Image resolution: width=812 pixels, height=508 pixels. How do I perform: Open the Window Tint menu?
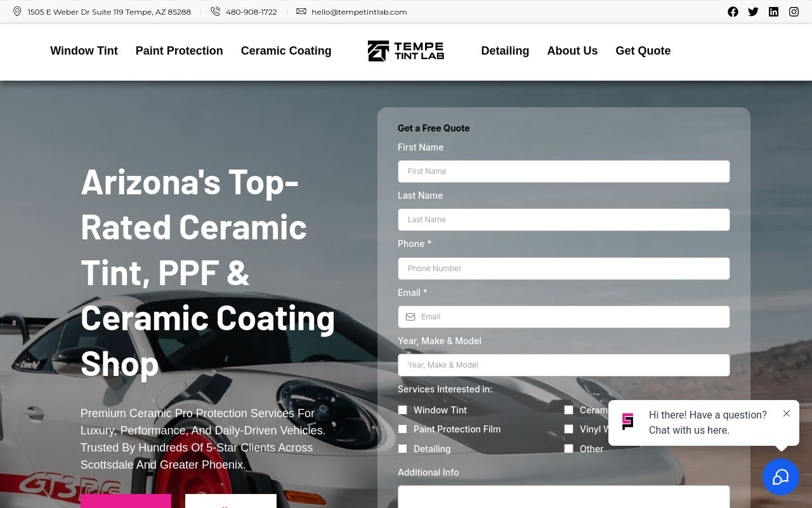pyautogui.click(x=84, y=51)
